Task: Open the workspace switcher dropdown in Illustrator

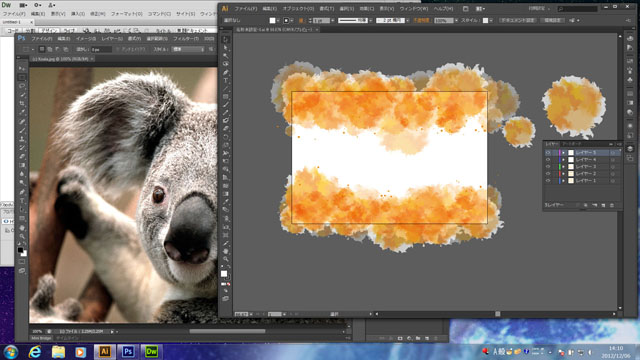Action: (539, 9)
